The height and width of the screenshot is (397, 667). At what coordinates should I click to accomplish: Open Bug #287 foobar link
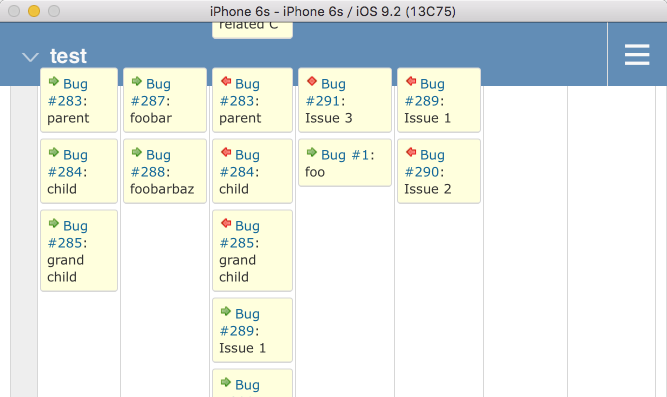click(x=151, y=92)
